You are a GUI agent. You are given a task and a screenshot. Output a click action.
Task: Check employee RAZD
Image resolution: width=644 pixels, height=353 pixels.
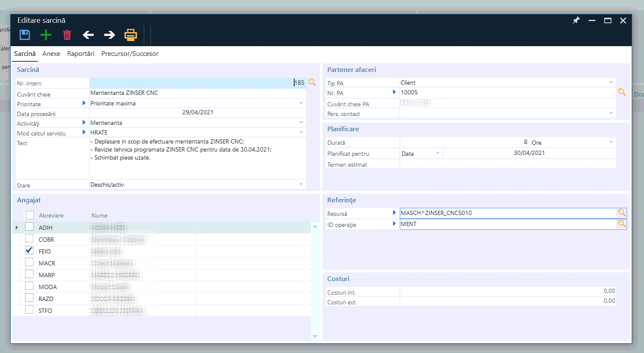(29, 298)
